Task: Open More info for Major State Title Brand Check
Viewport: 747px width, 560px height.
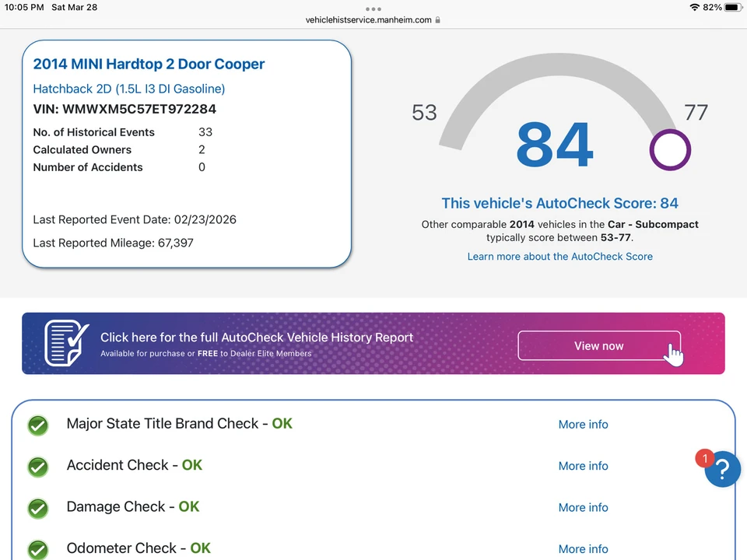Action: coord(583,425)
